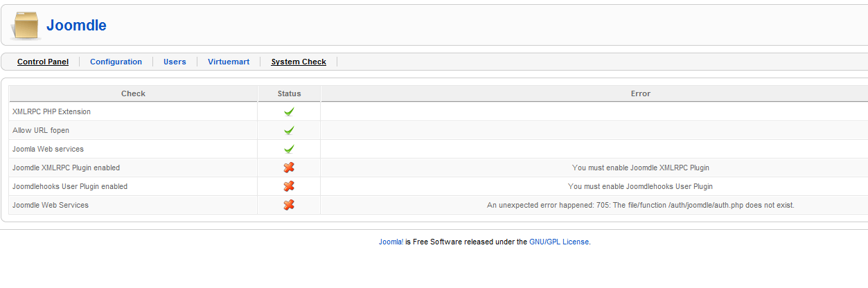The height and width of the screenshot is (288, 868).
Task: Click the red X for Joomdlehooks User Plugin
Action: tap(289, 186)
